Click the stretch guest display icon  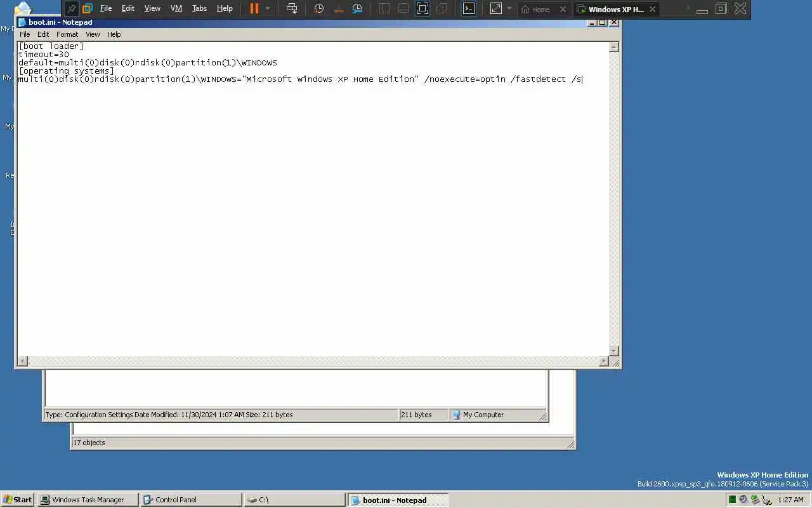[x=496, y=9]
